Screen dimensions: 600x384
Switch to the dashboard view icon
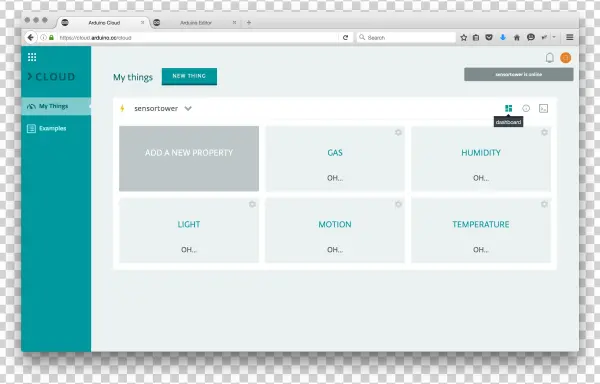509,109
